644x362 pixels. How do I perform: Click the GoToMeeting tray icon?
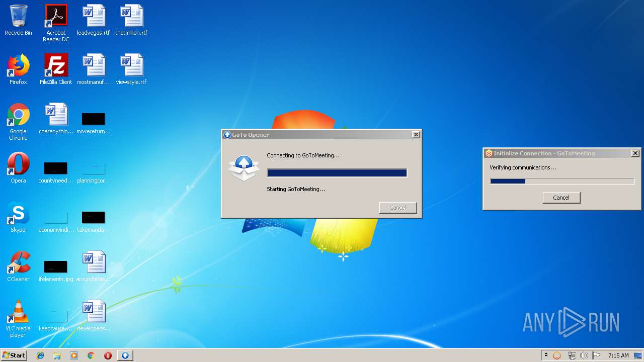(557, 355)
